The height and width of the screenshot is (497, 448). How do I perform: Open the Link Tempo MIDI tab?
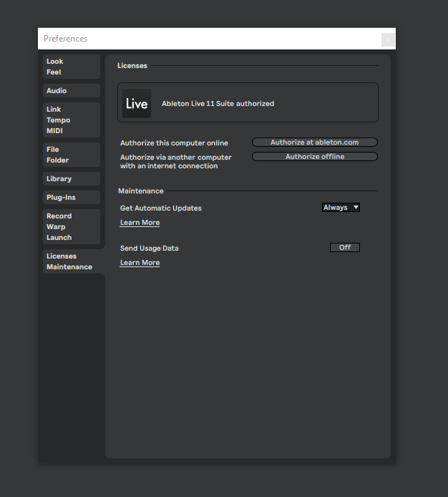point(72,120)
